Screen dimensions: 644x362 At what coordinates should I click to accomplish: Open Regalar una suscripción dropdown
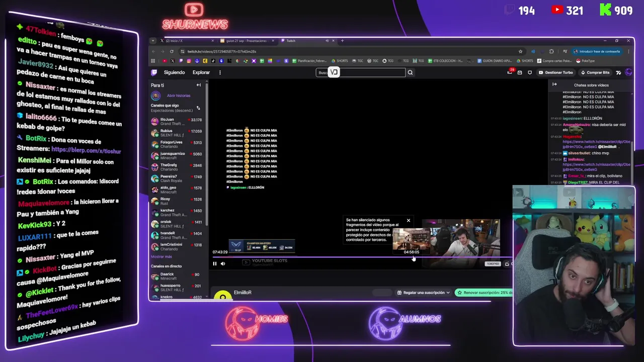(423, 293)
